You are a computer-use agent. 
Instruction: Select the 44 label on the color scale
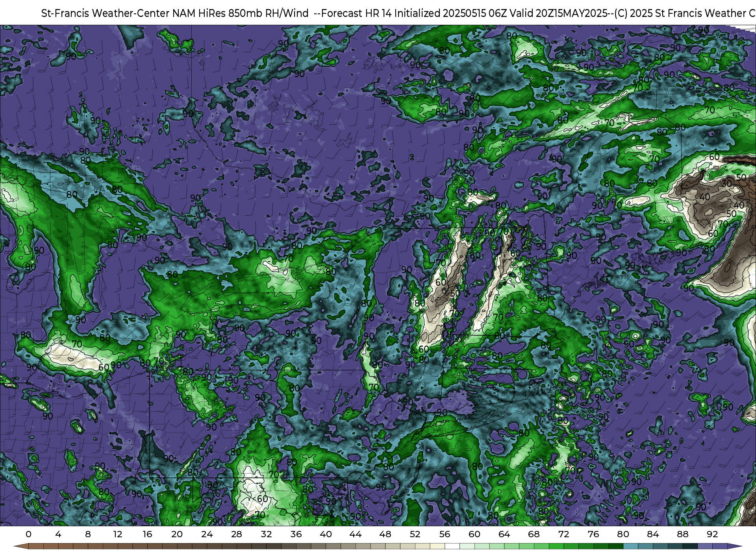pos(356,534)
